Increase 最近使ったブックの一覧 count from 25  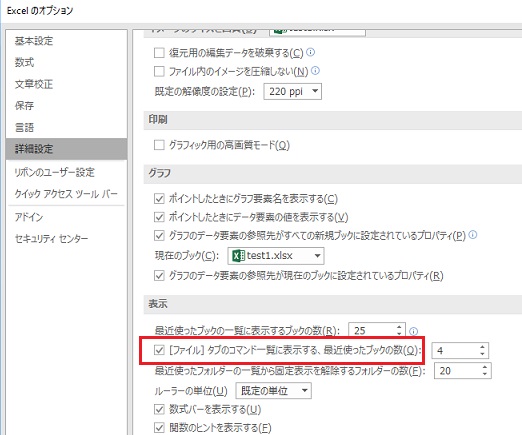click(x=399, y=327)
